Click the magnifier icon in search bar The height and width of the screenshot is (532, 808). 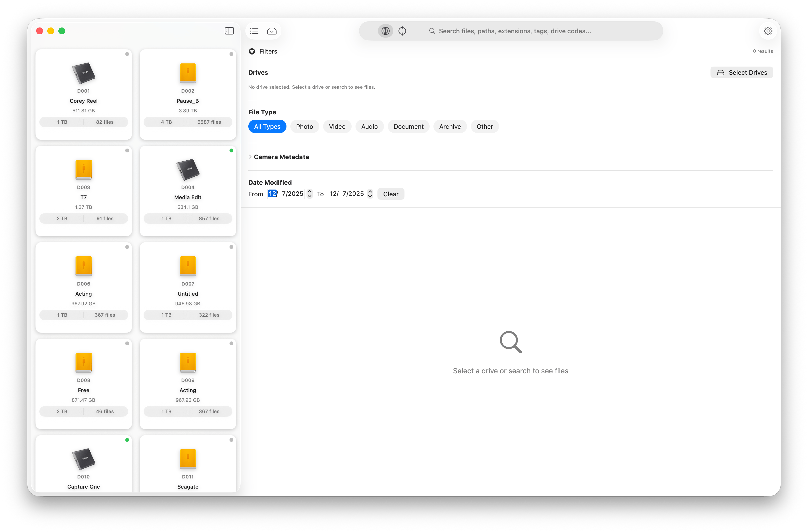(x=432, y=31)
